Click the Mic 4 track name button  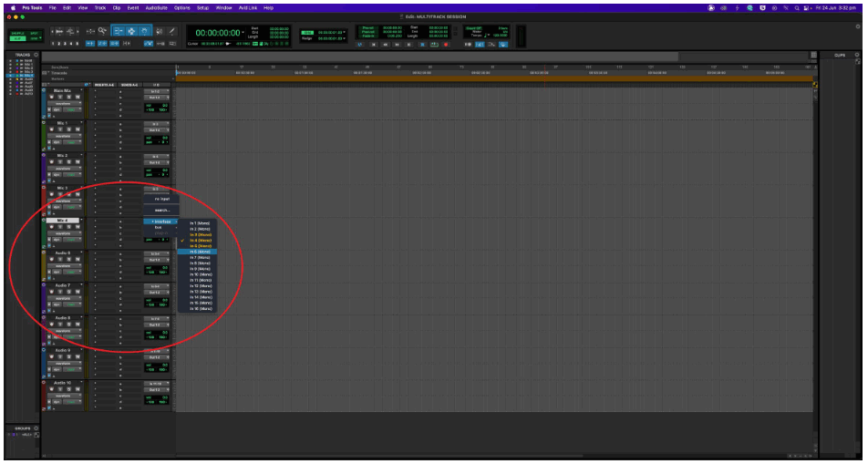63,221
